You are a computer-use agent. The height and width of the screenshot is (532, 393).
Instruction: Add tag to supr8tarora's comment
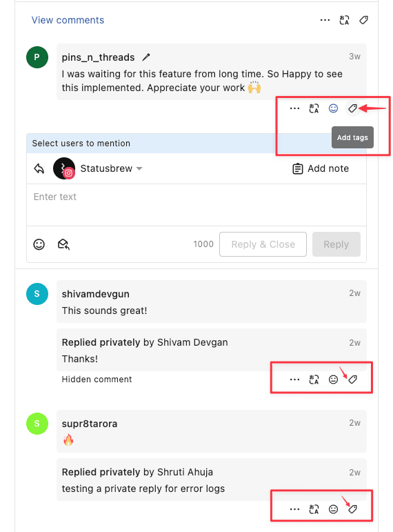coord(352,509)
